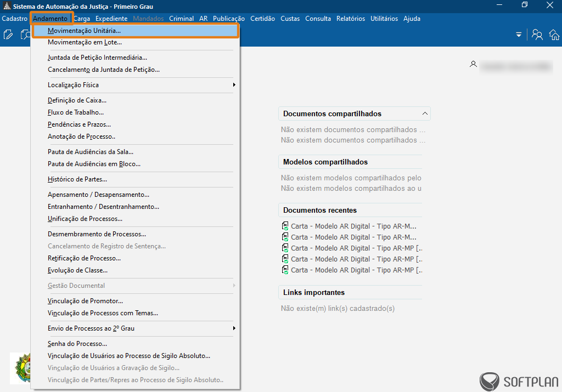Select Entranhamento / Desentranhamento
The image size is (562, 392).
pyautogui.click(x=136, y=207)
